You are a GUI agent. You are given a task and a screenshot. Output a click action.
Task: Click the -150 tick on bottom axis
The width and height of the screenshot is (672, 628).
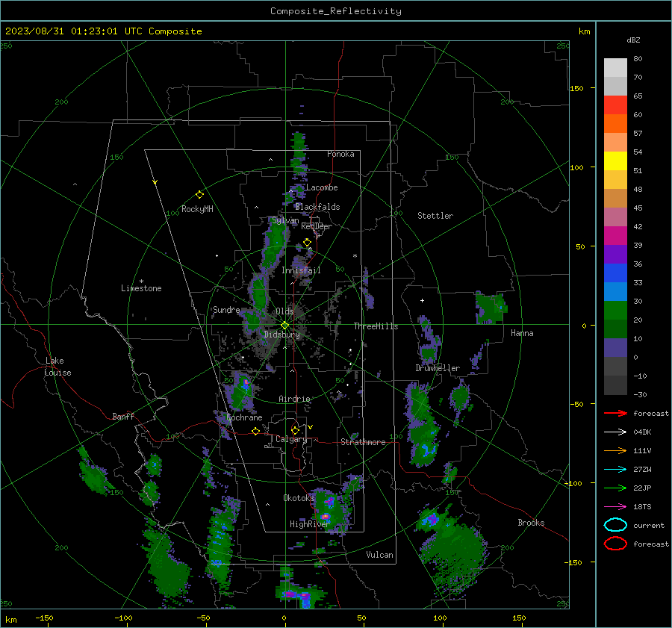(44, 618)
